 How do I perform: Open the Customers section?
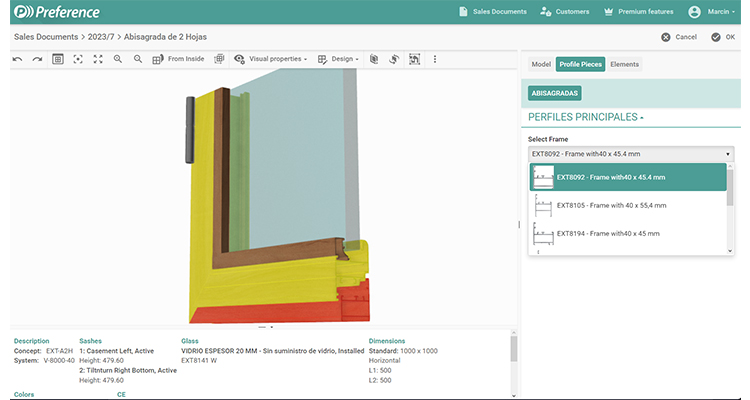pos(565,11)
